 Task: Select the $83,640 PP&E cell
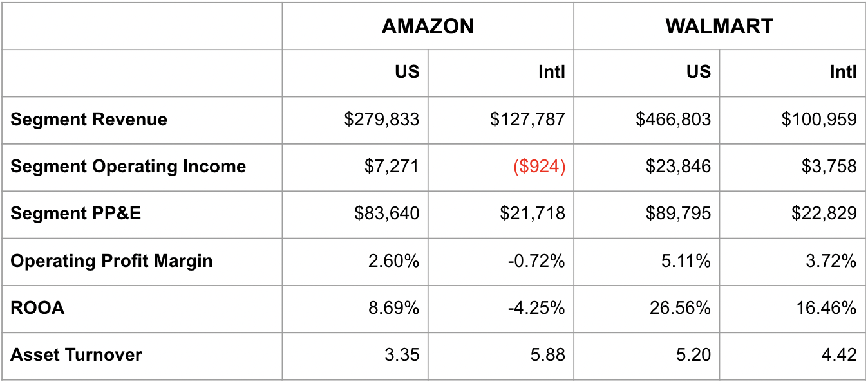coord(386,214)
